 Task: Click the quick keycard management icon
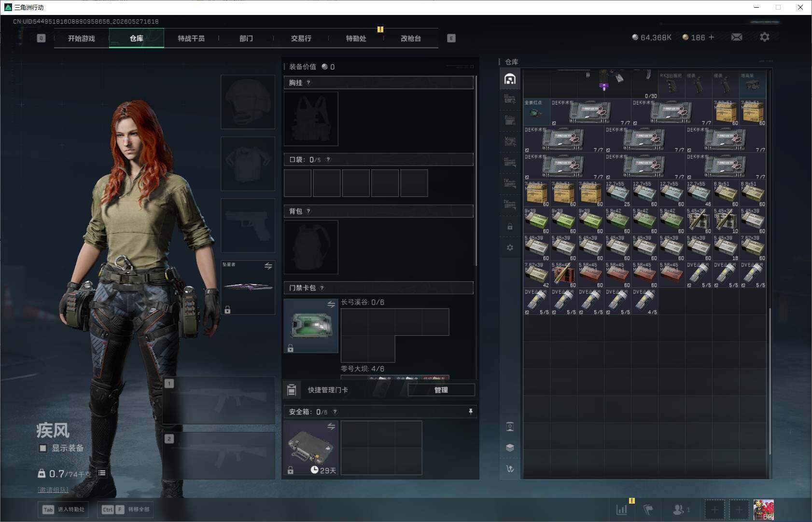pyautogui.click(x=292, y=390)
